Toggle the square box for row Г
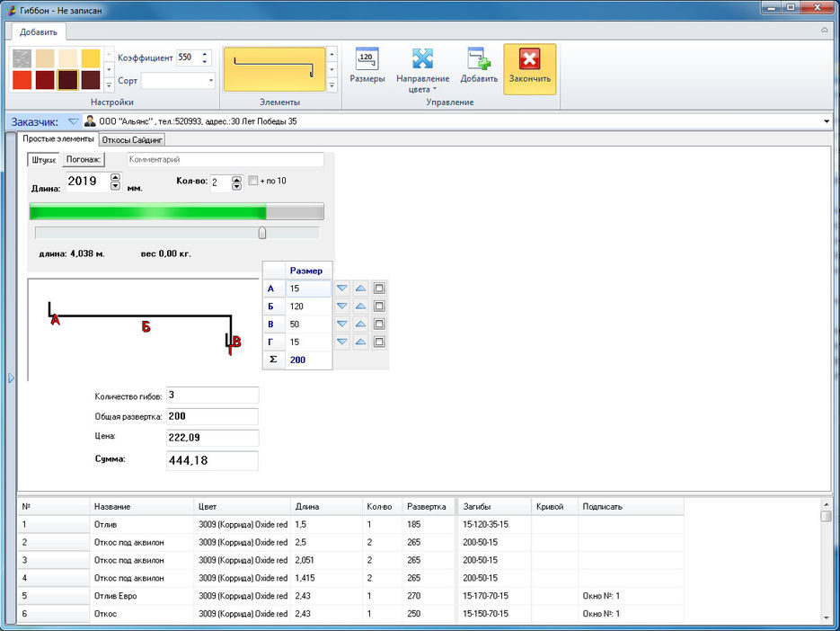840x631 pixels. [379, 342]
